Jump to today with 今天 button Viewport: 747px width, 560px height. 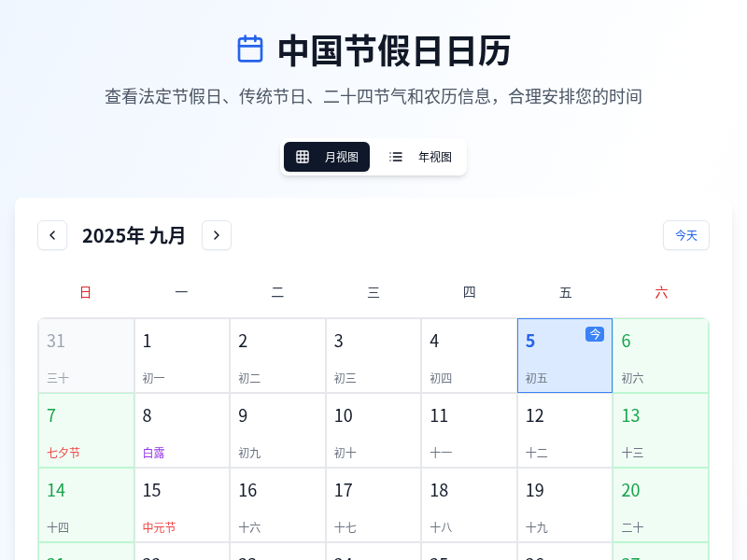pos(686,235)
